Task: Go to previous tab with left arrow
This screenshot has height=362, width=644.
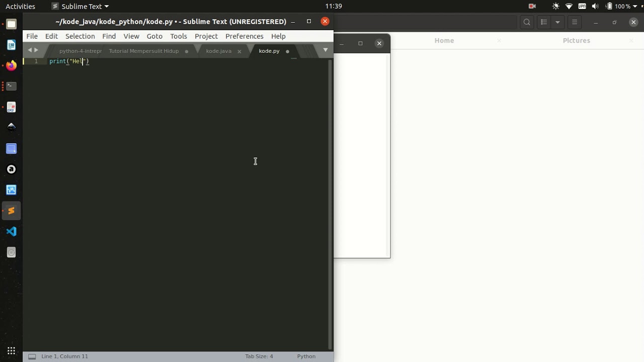Action: pos(30,50)
